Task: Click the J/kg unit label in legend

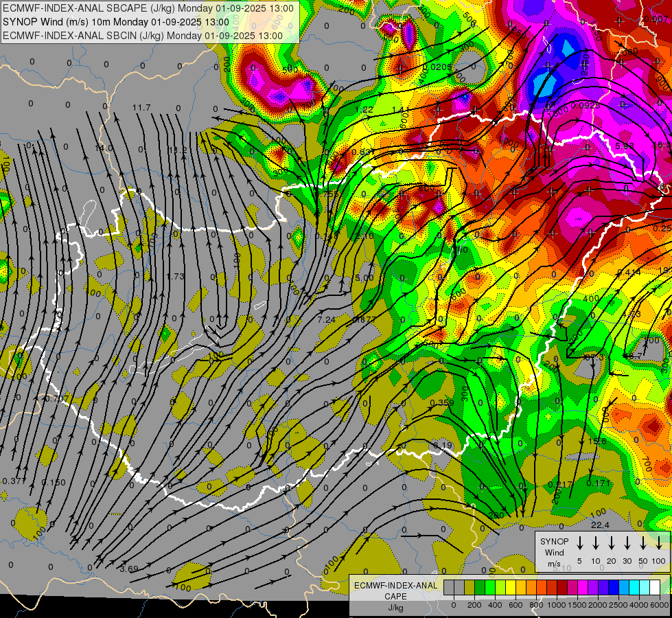Action: 395,608
